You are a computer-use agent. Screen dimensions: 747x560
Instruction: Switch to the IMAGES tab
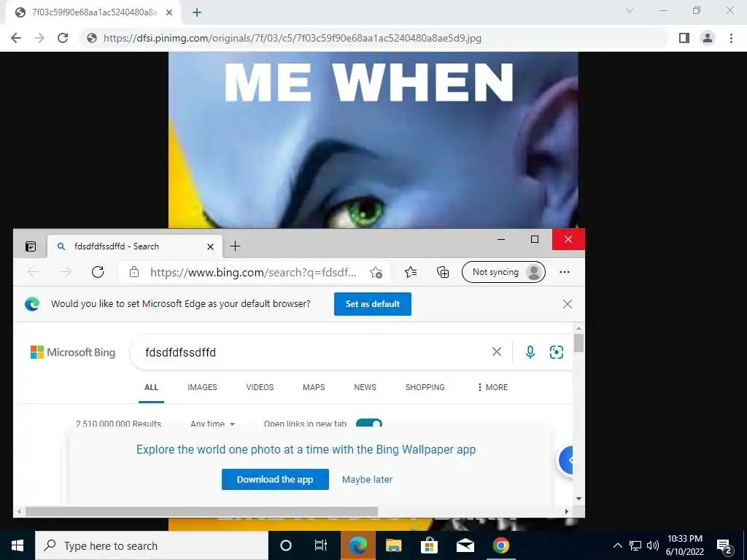(202, 387)
